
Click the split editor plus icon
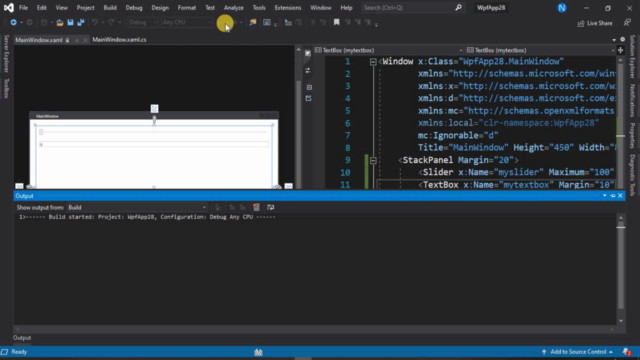coord(620,50)
